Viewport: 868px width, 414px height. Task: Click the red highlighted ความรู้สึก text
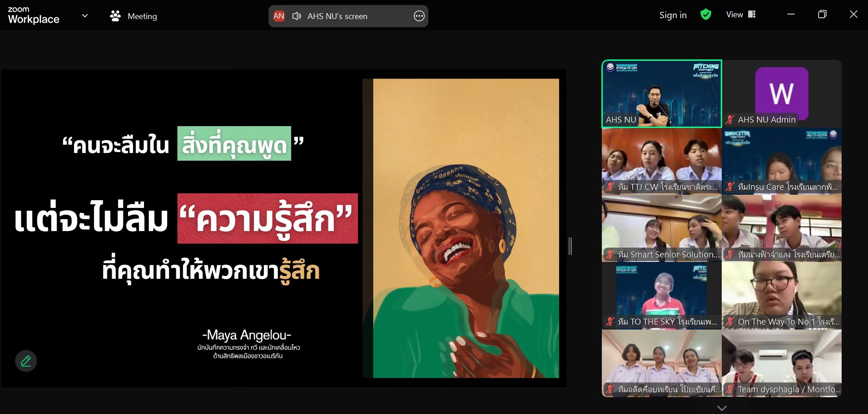coord(268,219)
